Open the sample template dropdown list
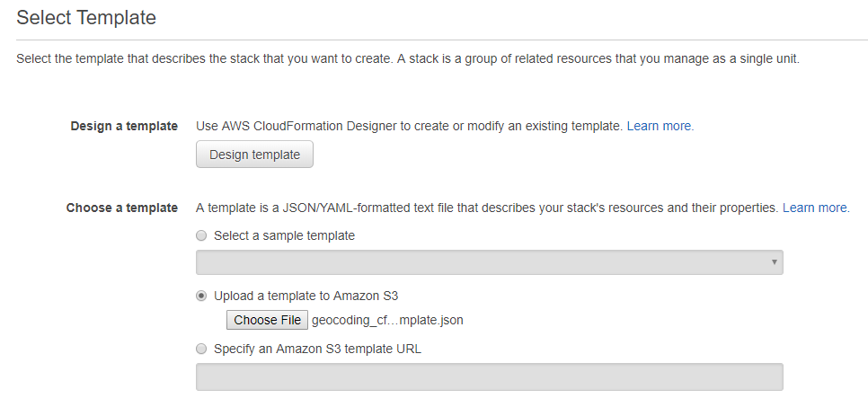The height and width of the screenshot is (416, 868). (490, 262)
